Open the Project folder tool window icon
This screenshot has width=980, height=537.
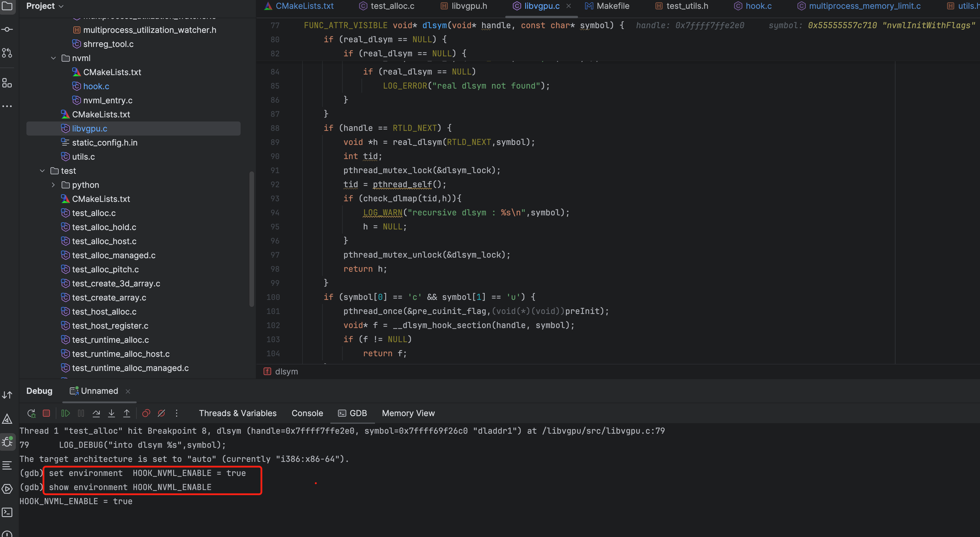(x=7, y=6)
